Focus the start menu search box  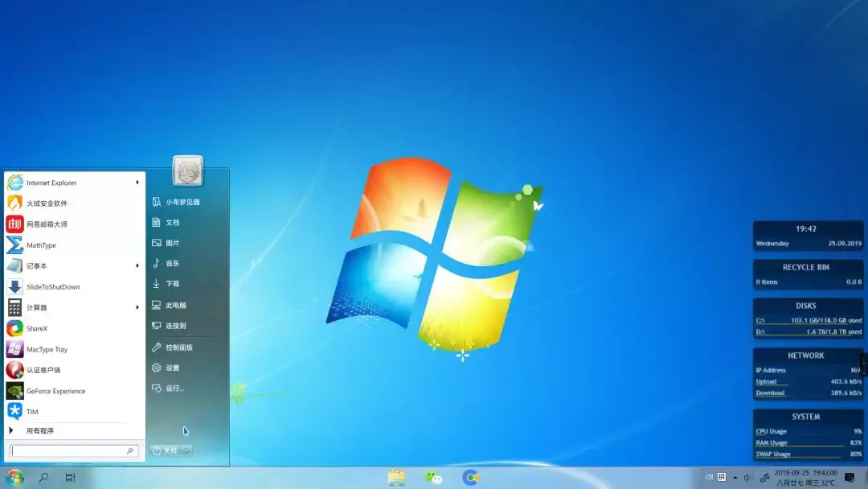(74, 450)
